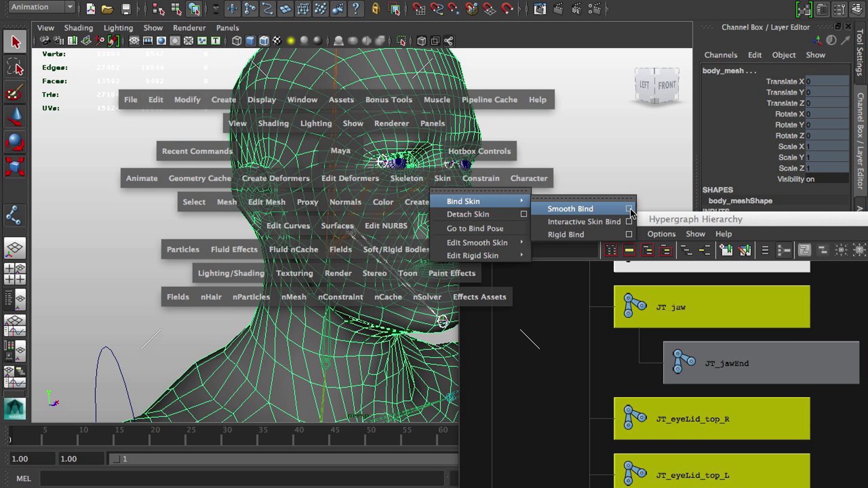The height and width of the screenshot is (488, 868).
Task: Select by object type mode icon
Action: pos(176,9)
